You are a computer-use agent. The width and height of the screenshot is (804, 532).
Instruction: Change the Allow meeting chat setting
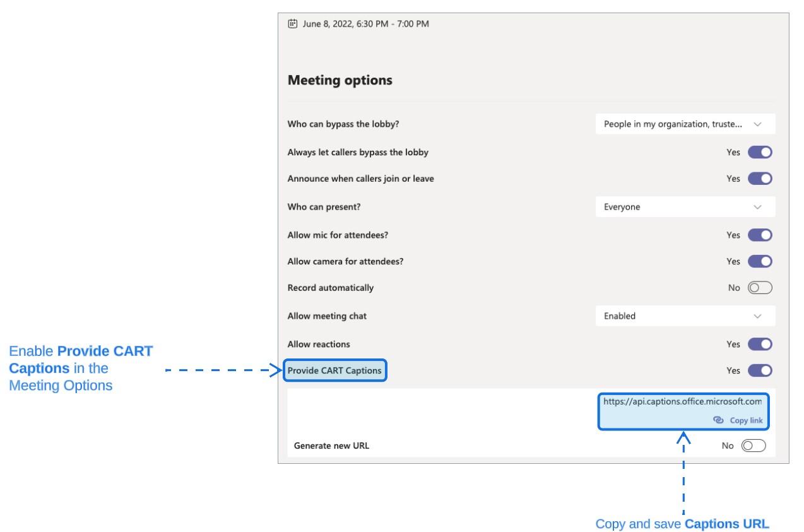tap(685, 316)
